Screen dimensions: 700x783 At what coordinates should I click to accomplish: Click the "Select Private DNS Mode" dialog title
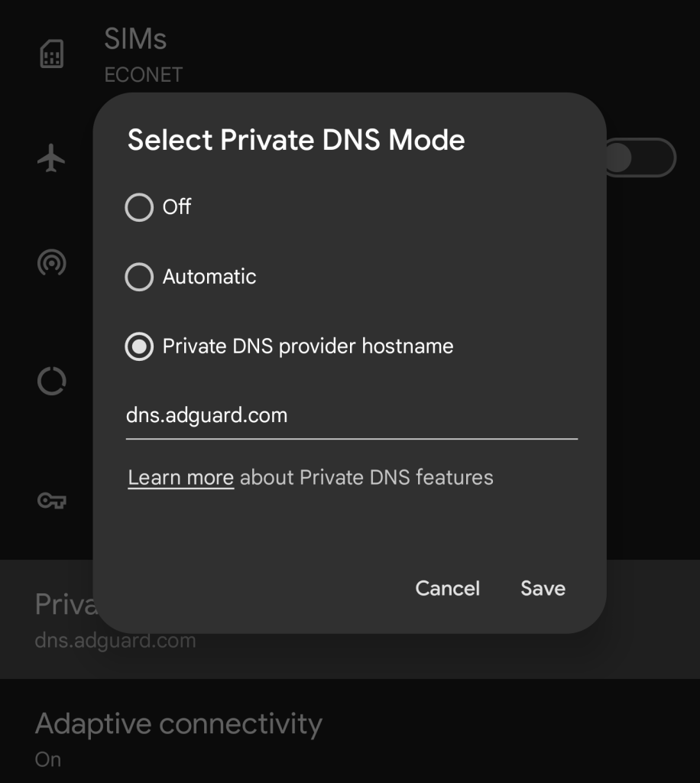[296, 141]
